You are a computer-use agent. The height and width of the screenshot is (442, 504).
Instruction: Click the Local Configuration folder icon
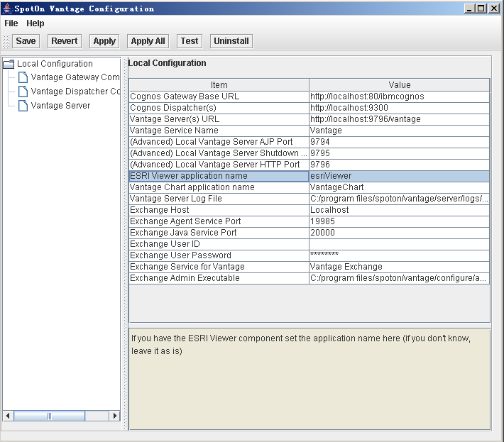pyautogui.click(x=9, y=65)
